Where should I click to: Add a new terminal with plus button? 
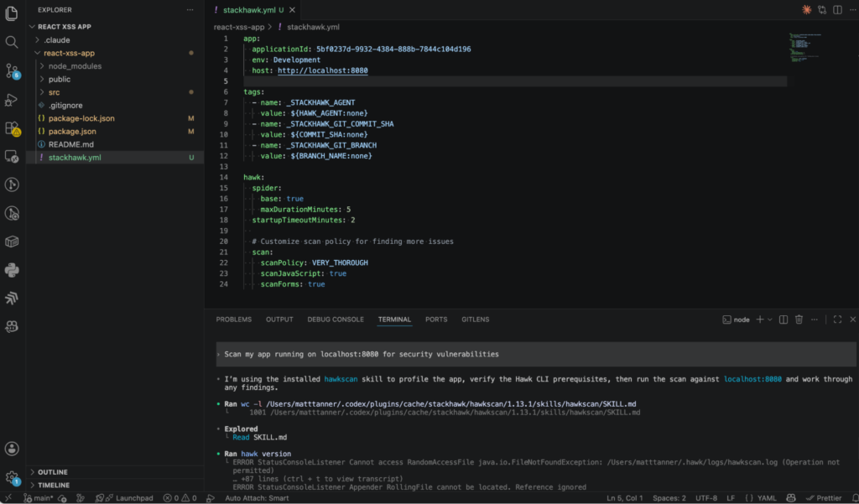(x=760, y=320)
